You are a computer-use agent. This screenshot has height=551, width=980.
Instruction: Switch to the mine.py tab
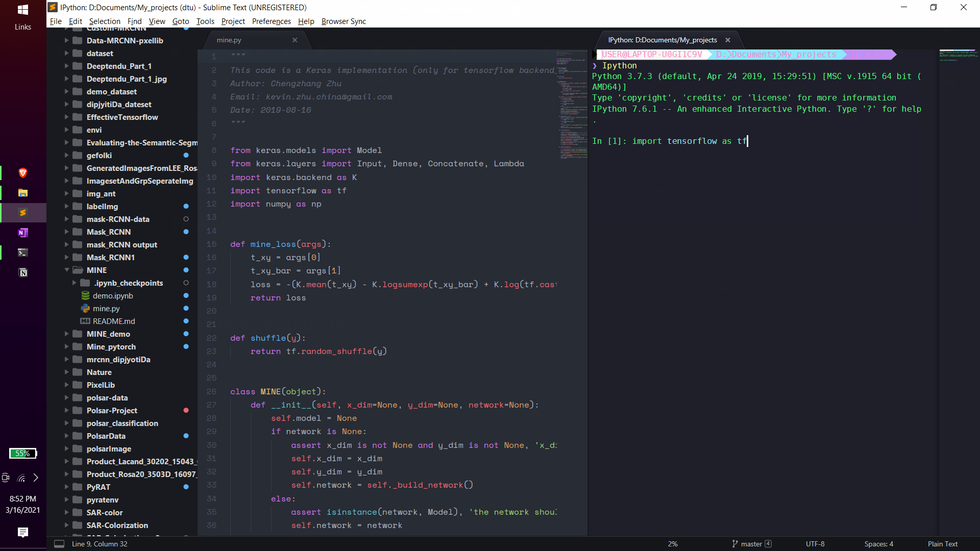[229, 40]
